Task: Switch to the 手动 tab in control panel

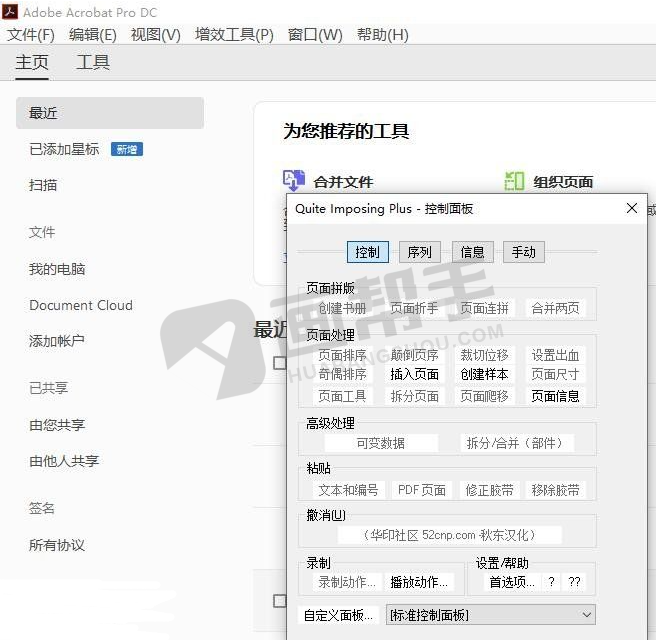Action: [x=524, y=252]
